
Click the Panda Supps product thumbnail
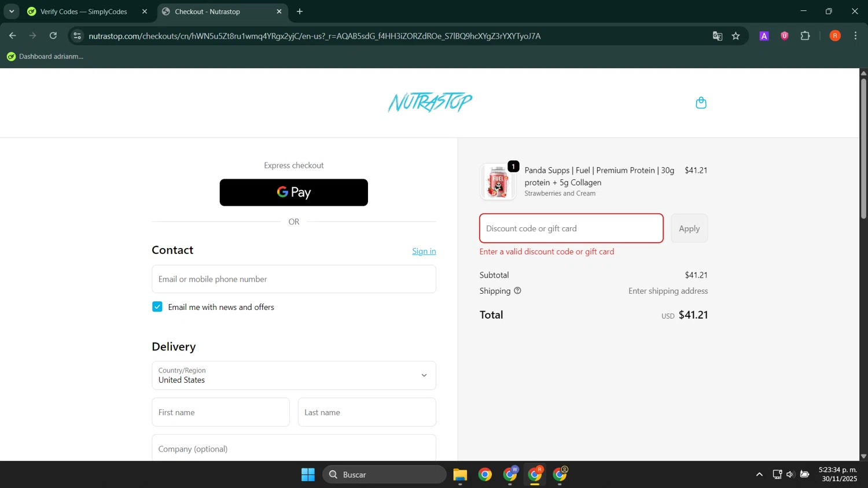[498, 182]
